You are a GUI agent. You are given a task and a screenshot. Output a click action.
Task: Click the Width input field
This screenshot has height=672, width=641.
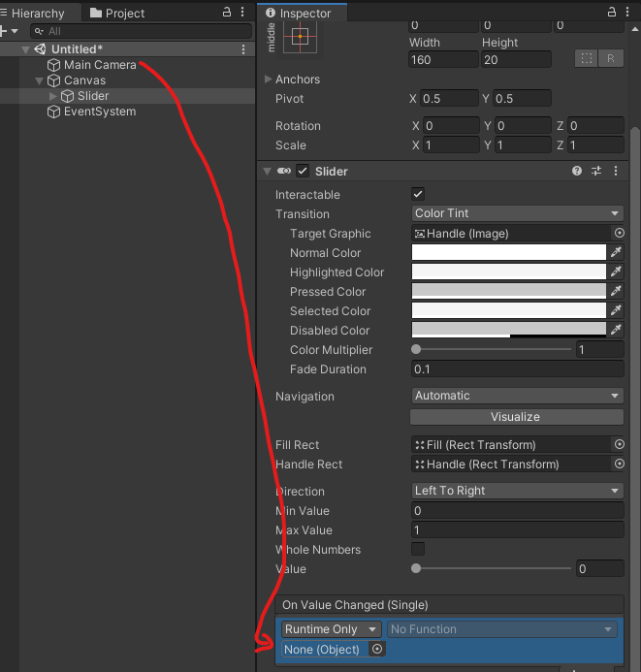(443, 59)
